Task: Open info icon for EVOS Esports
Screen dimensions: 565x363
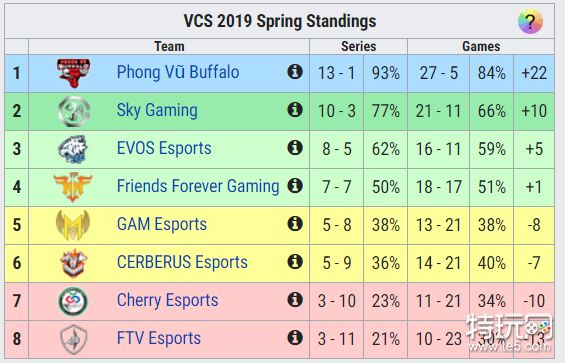Action: (295, 147)
